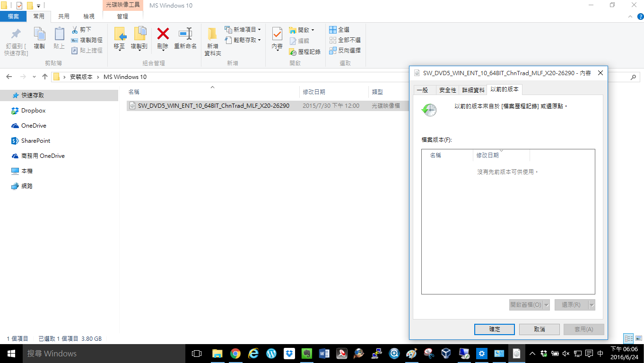Open Internet Explorer from the taskbar
644x363 pixels.
[x=253, y=354]
